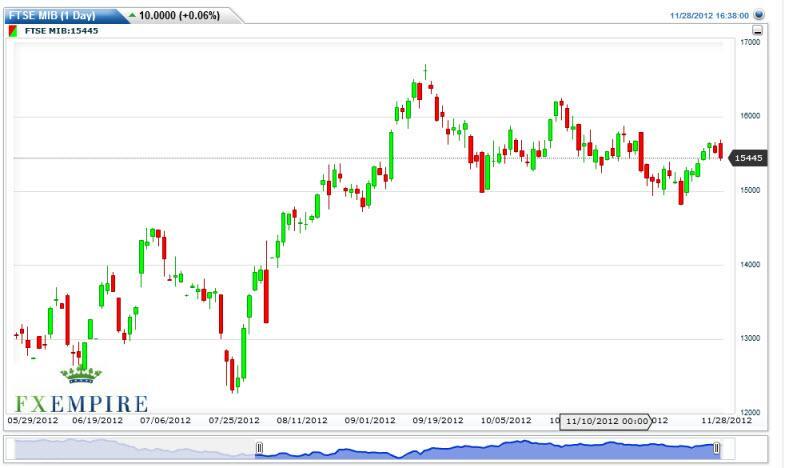Click the red-green FTSE MIB legend icon
Screen dimensions: 786x468
tap(12, 31)
